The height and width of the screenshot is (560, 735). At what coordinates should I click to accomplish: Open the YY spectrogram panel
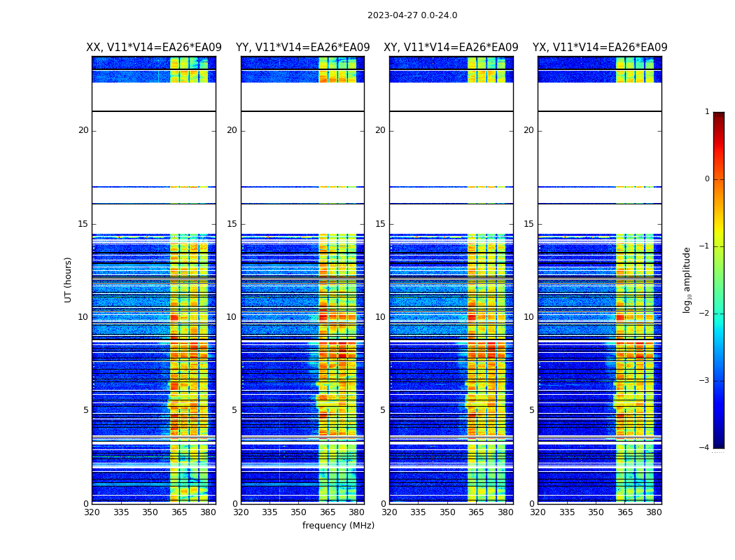pos(302,280)
